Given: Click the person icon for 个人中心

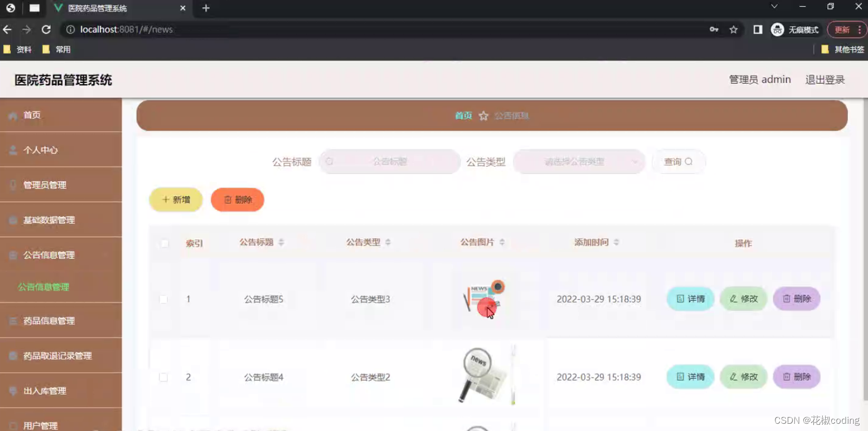Looking at the screenshot, I should coord(12,149).
